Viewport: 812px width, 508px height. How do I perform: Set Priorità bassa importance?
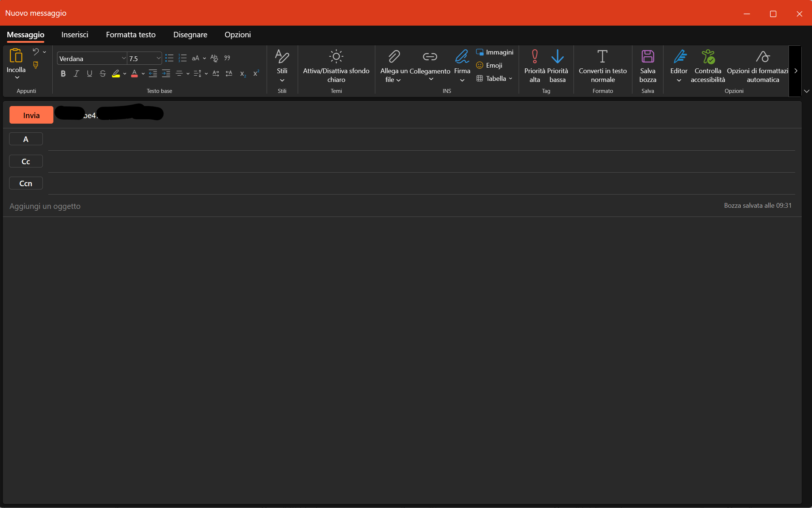point(557,66)
